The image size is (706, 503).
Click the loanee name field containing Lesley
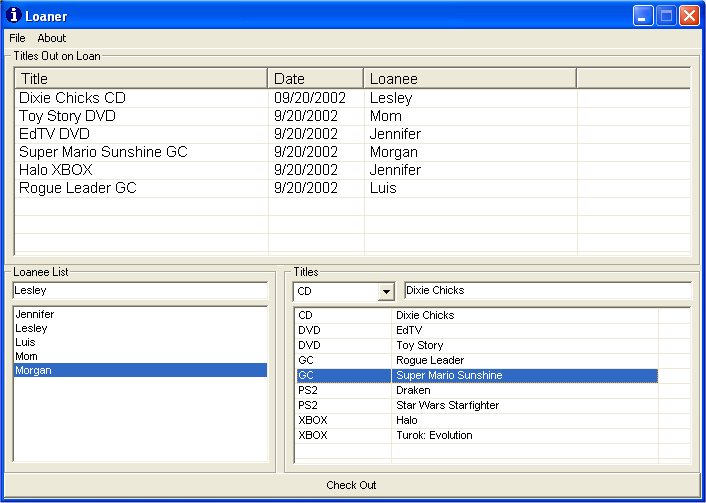tap(139, 290)
